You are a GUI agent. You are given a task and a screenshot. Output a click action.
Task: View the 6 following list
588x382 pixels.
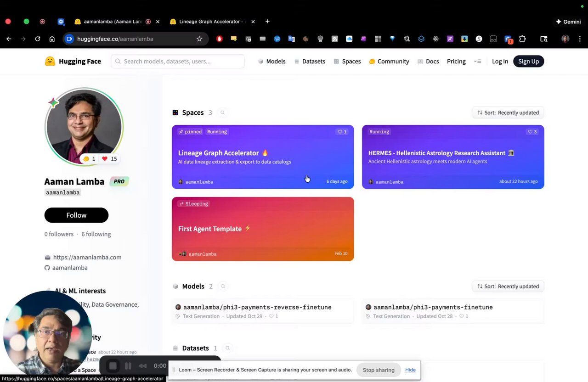coord(96,234)
